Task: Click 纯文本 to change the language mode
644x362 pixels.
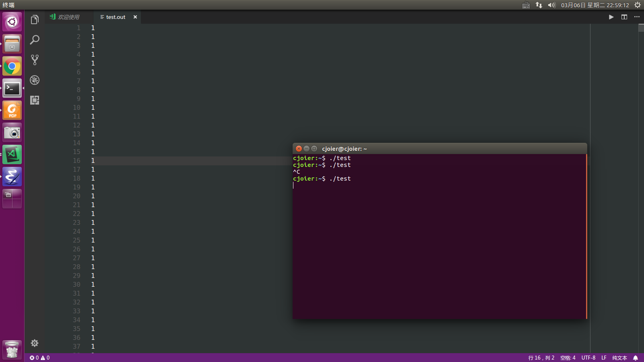Action: coord(619,358)
